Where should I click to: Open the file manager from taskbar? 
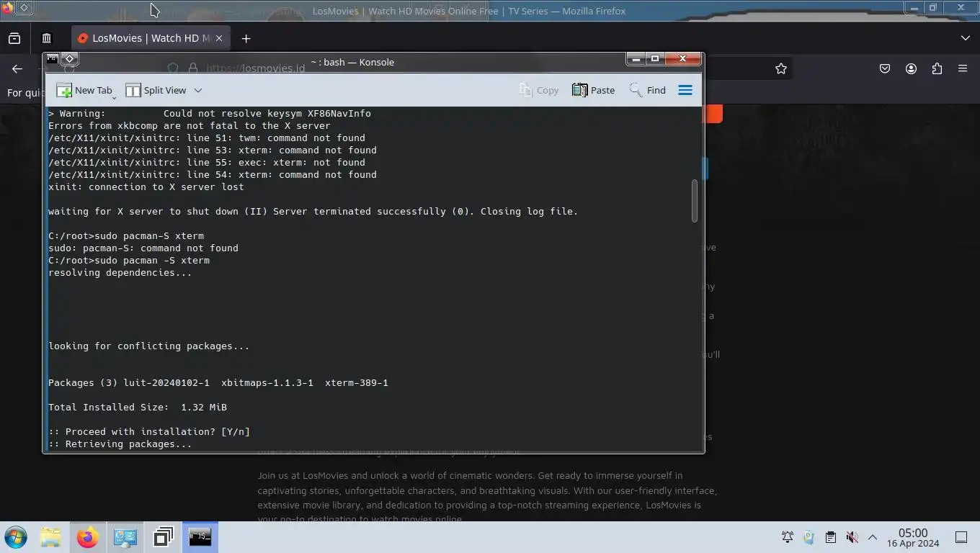[x=50, y=537]
